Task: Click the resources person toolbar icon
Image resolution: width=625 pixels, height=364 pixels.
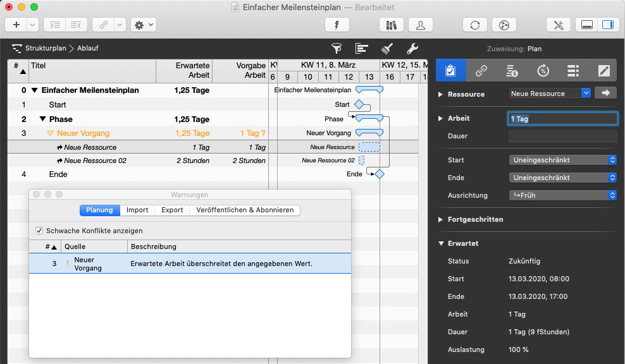Action: [421, 25]
